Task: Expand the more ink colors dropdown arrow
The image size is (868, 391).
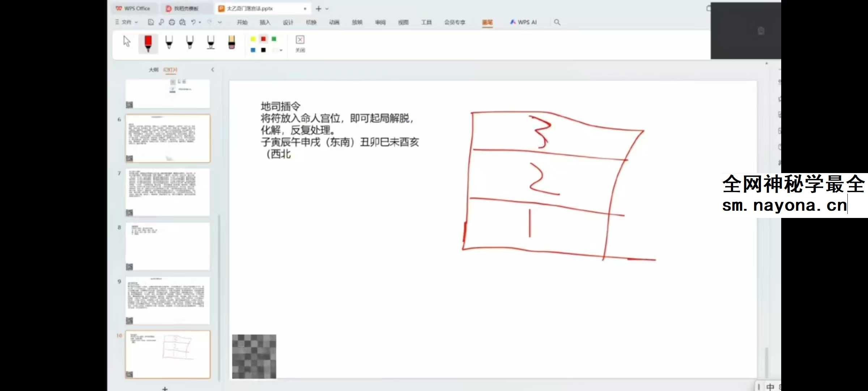Action: pos(281,50)
